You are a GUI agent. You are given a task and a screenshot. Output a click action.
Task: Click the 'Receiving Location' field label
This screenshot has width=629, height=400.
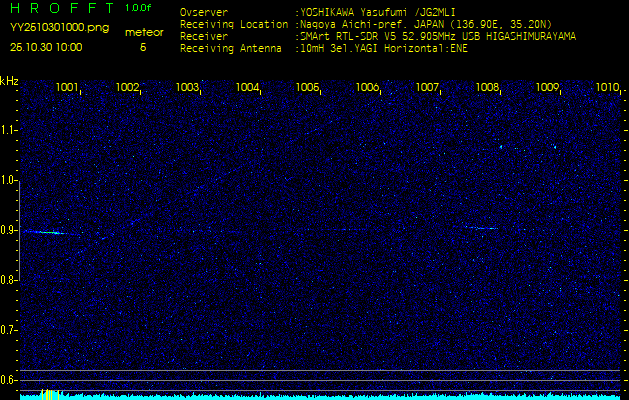(x=234, y=24)
